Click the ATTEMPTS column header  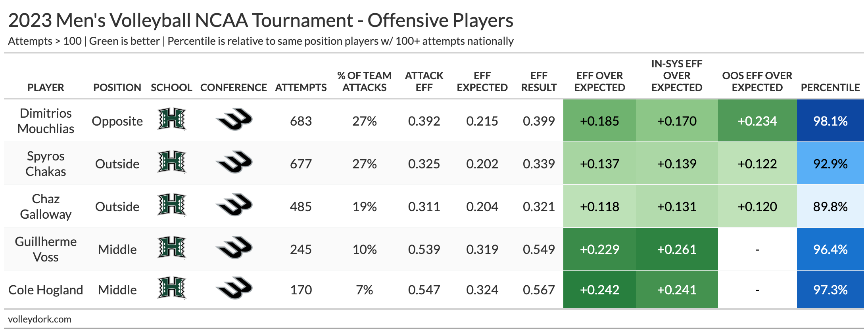pyautogui.click(x=301, y=88)
